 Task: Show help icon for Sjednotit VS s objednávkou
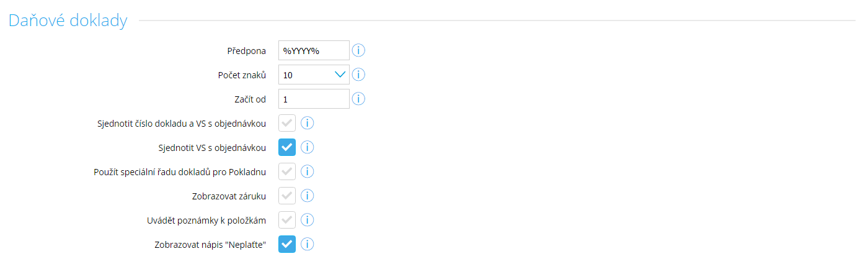308,147
